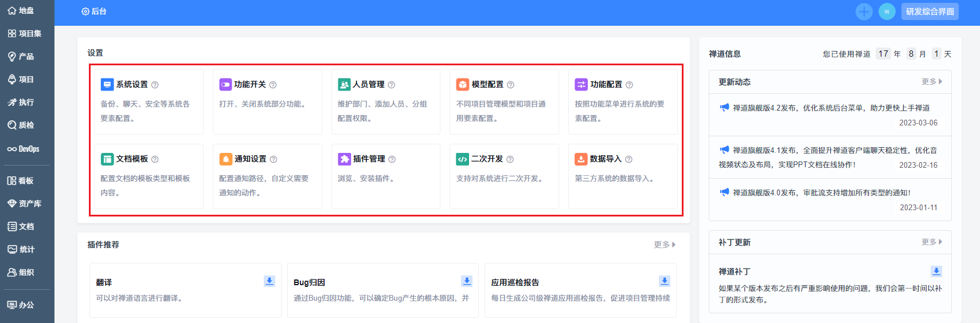Download the 禅道补丁 patch

coord(936,271)
